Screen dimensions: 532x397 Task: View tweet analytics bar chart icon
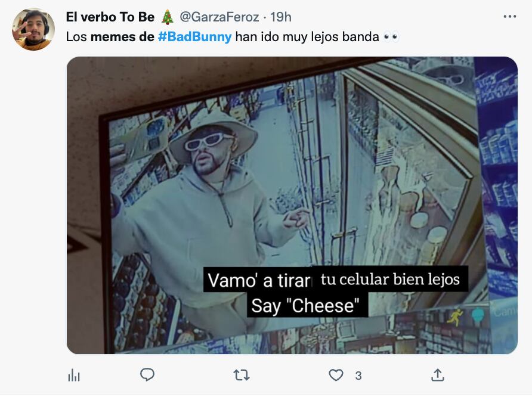click(x=74, y=375)
